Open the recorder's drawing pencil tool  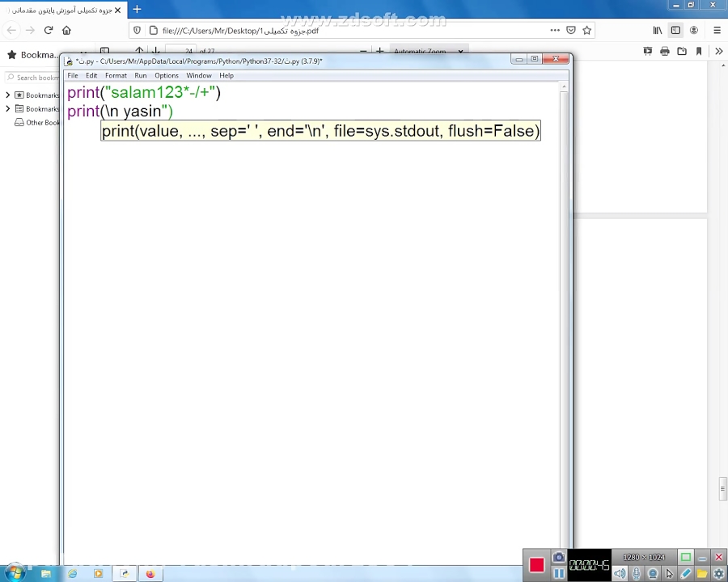pos(686,574)
